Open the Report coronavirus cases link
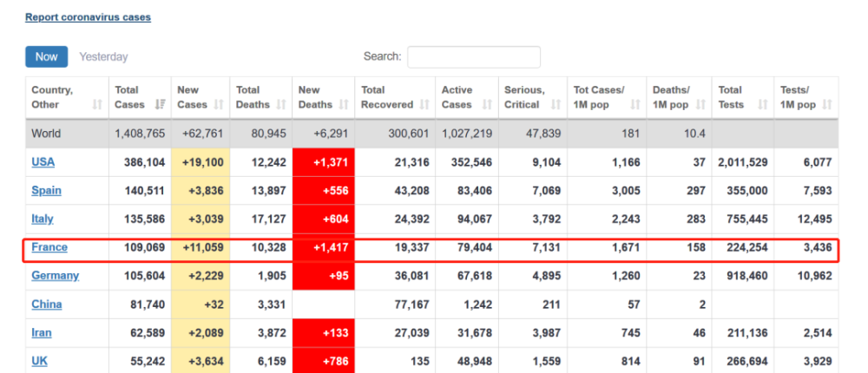Viewport: 868px width, 373px height. [x=88, y=17]
